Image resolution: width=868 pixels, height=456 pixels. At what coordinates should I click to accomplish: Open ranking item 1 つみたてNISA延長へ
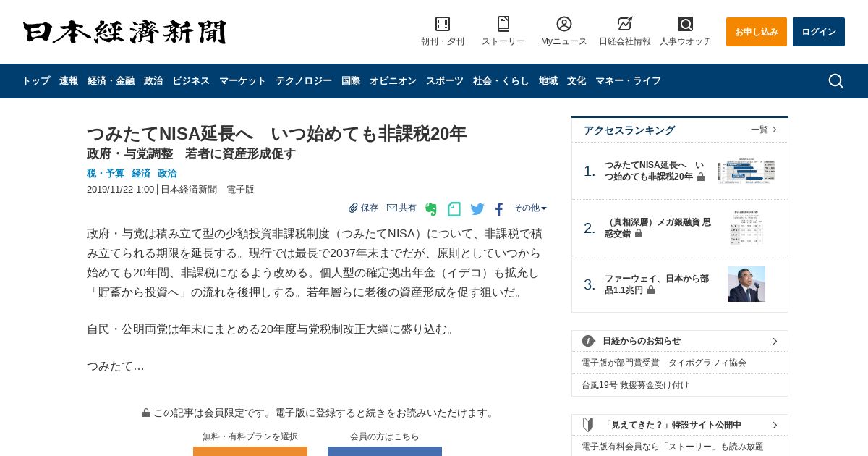tap(654, 171)
